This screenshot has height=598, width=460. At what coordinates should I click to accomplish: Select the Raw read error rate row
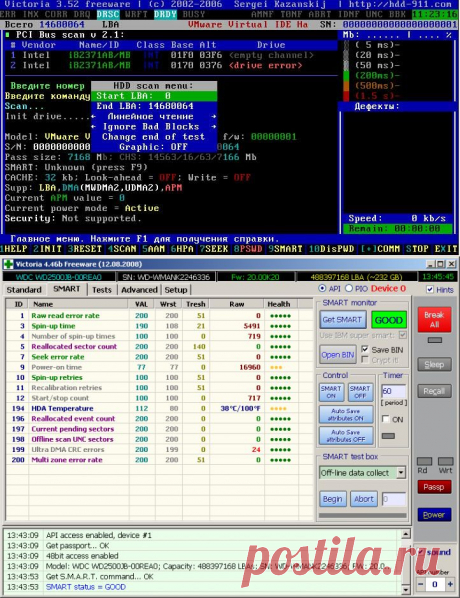pyautogui.click(x=159, y=316)
